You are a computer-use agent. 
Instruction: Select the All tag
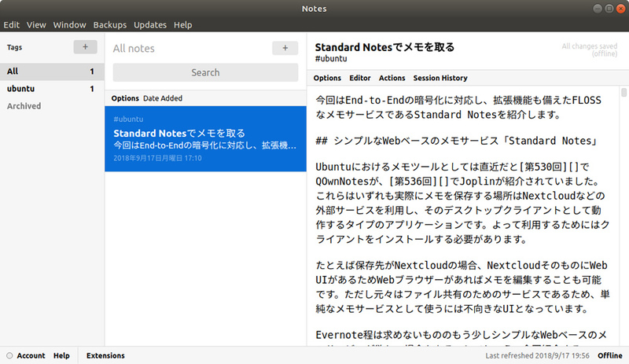click(52, 72)
